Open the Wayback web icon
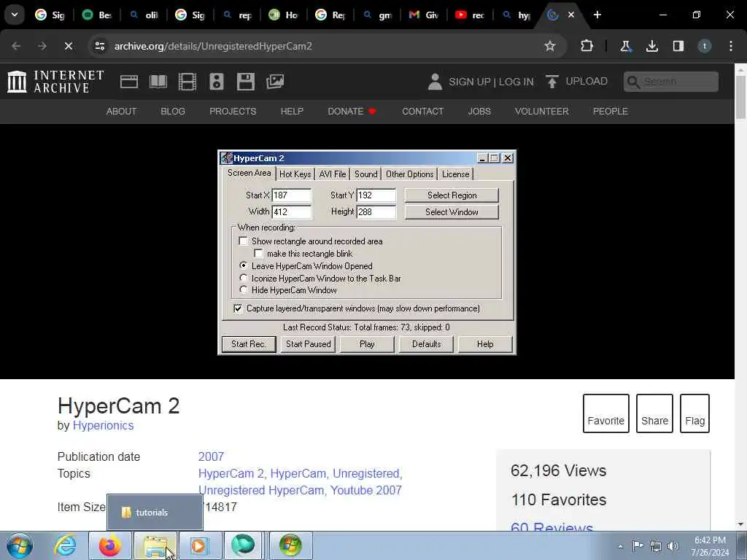 [129, 82]
